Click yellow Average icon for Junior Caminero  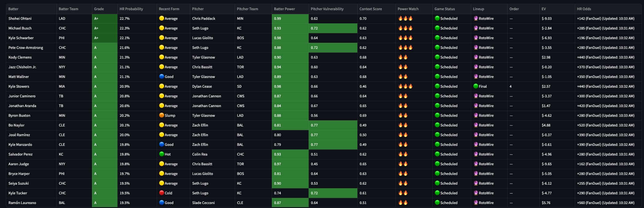(x=161, y=96)
